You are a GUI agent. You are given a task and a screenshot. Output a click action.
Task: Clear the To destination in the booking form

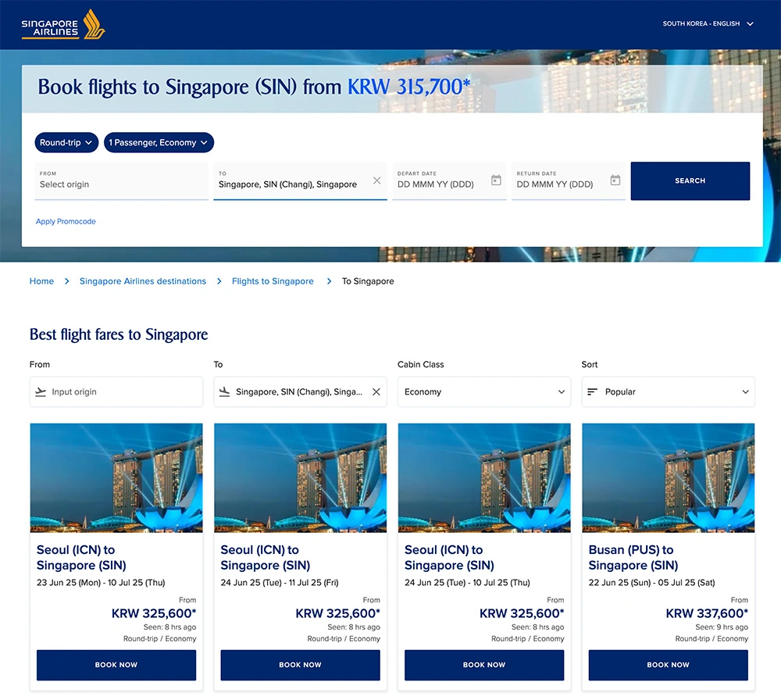coord(377,180)
